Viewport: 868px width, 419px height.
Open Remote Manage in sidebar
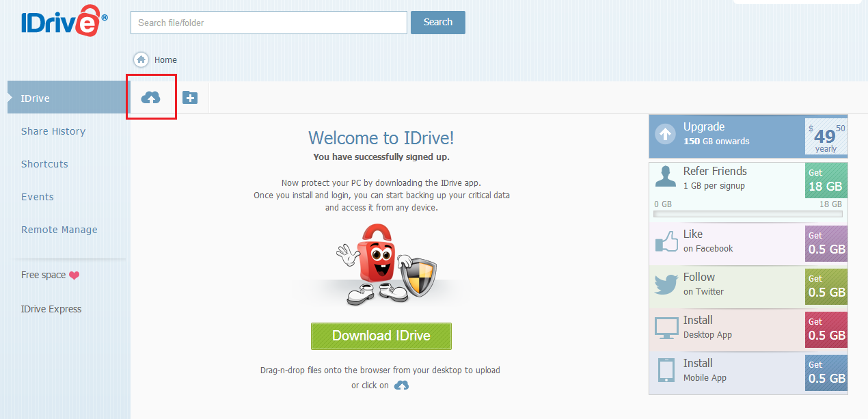point(59,230)
